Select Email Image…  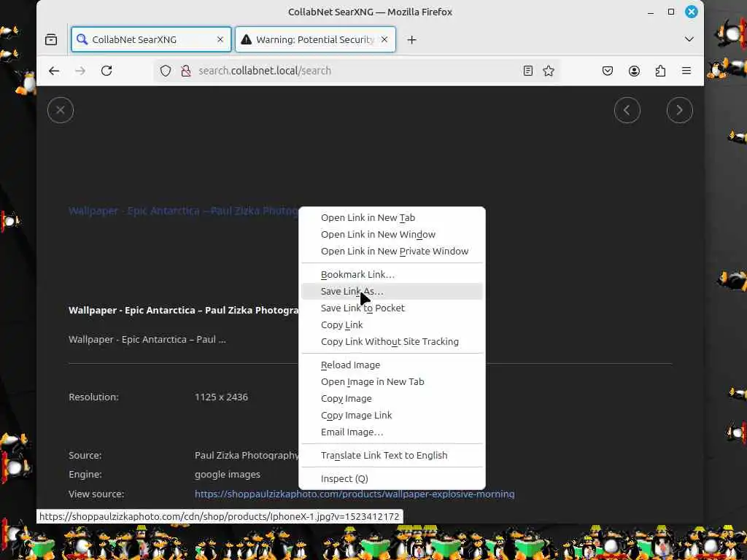[392, 432]
